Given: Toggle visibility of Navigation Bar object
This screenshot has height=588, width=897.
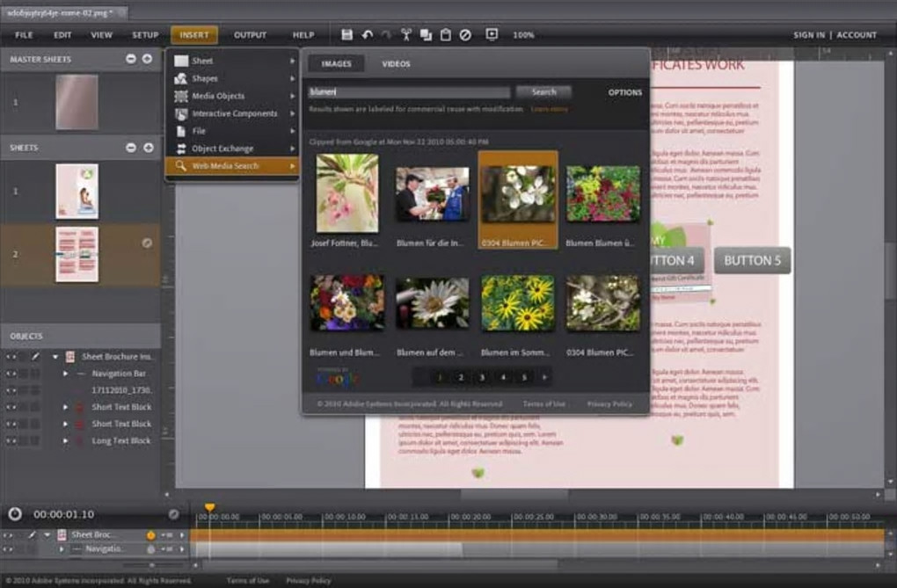Looking at the screenshot, I should (11, 374).
